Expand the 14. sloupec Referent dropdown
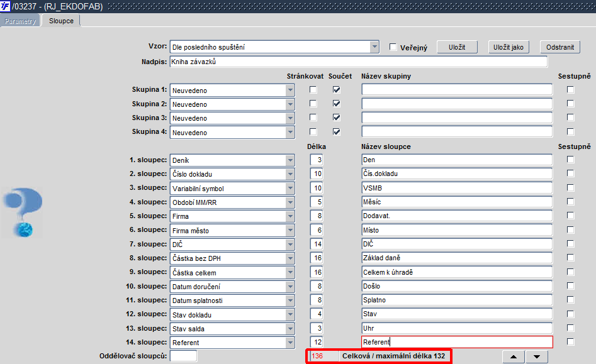 click(290, 343)
